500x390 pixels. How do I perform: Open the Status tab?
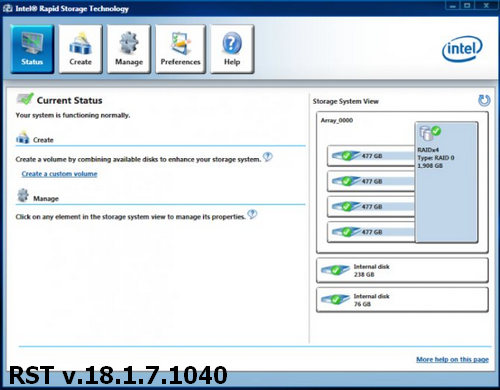pos(32,49)
